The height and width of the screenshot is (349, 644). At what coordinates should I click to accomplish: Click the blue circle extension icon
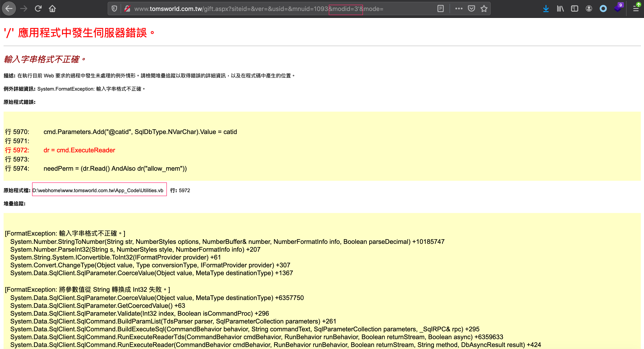coord(603,9)
